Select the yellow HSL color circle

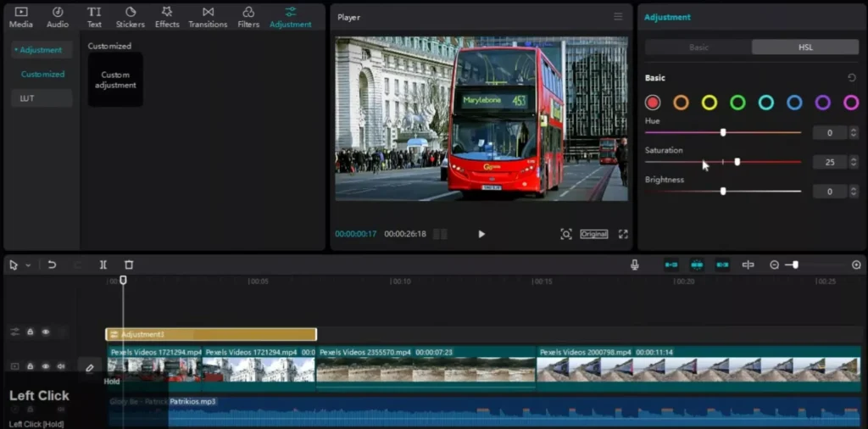click(709, 103)
